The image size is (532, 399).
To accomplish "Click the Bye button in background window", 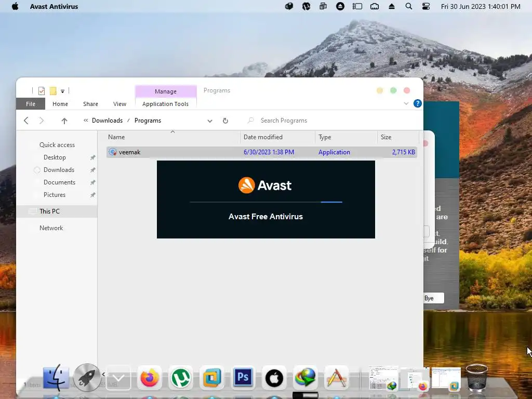I will (x=434, y=298).
